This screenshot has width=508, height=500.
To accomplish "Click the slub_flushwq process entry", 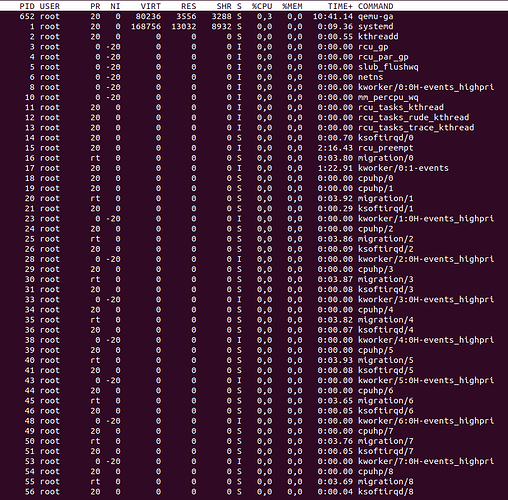I will [388, 67].
